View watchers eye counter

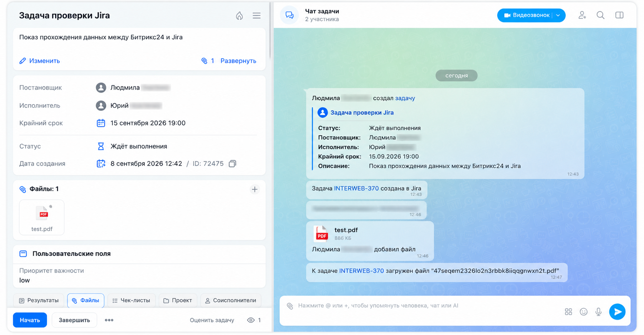[254, 320]
